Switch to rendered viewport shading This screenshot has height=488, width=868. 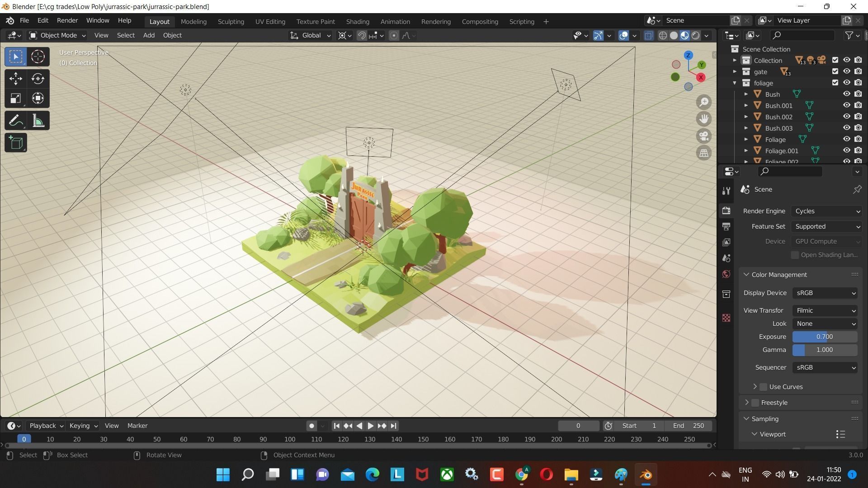point(696,35)
